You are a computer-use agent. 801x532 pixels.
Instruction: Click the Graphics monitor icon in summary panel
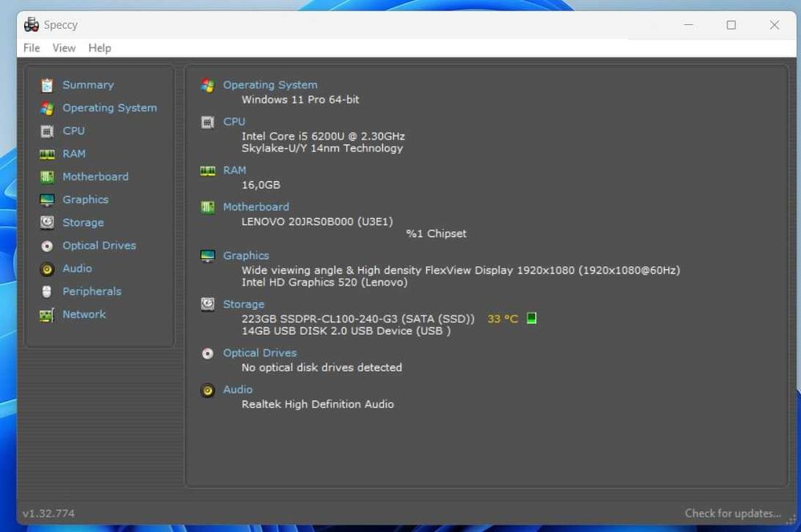pos(207,256)
